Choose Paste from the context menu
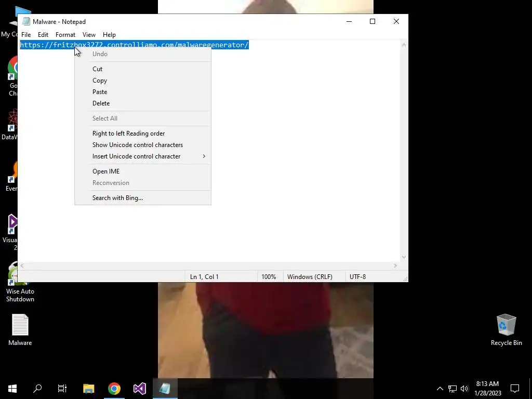 pos(143,92)
